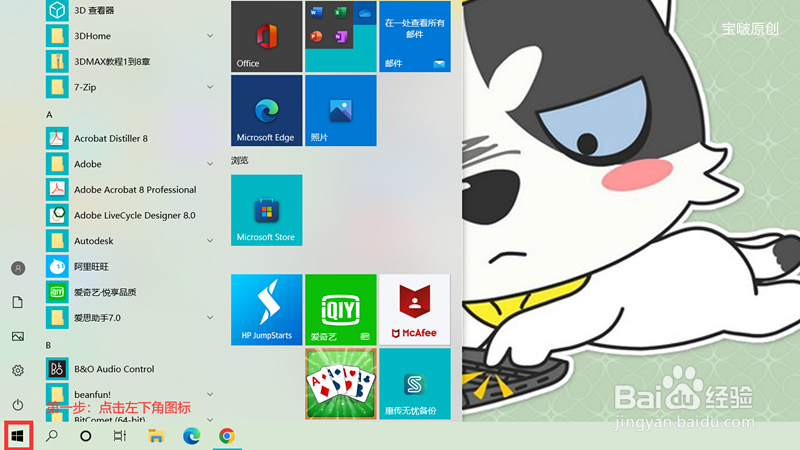This screenshot has height=450, width=800.
Task: Launch Adobe LiveCycle Designer 8.0
Action: [130, 215]
